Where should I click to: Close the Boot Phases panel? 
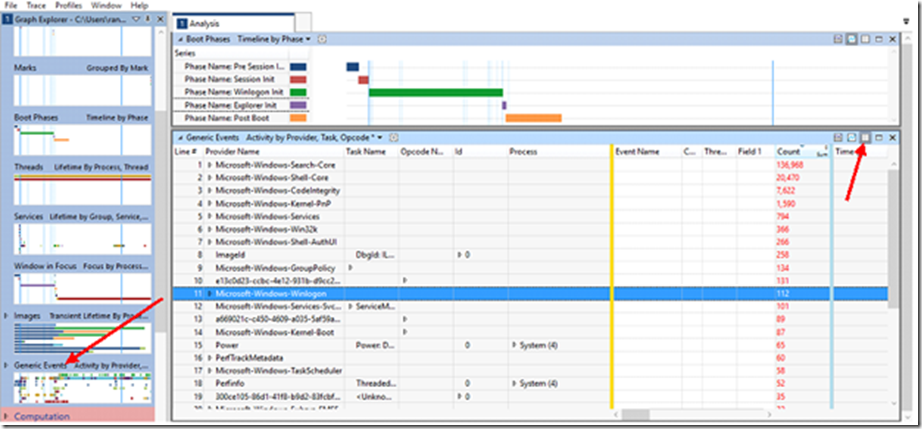point(892,39)
